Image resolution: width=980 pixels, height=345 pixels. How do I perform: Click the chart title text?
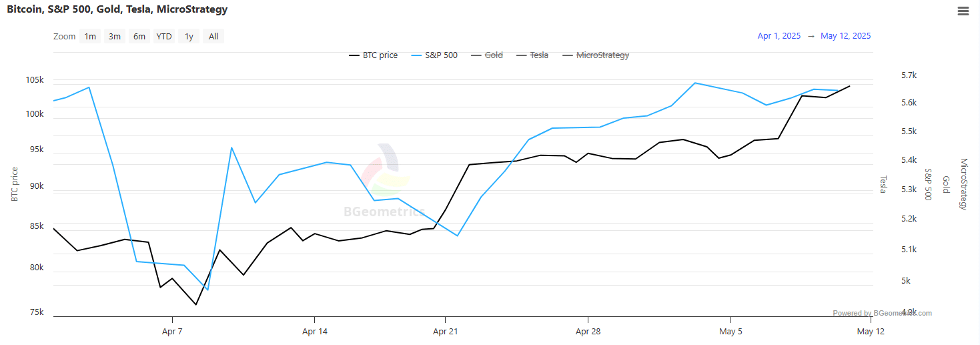click(117, 9)
